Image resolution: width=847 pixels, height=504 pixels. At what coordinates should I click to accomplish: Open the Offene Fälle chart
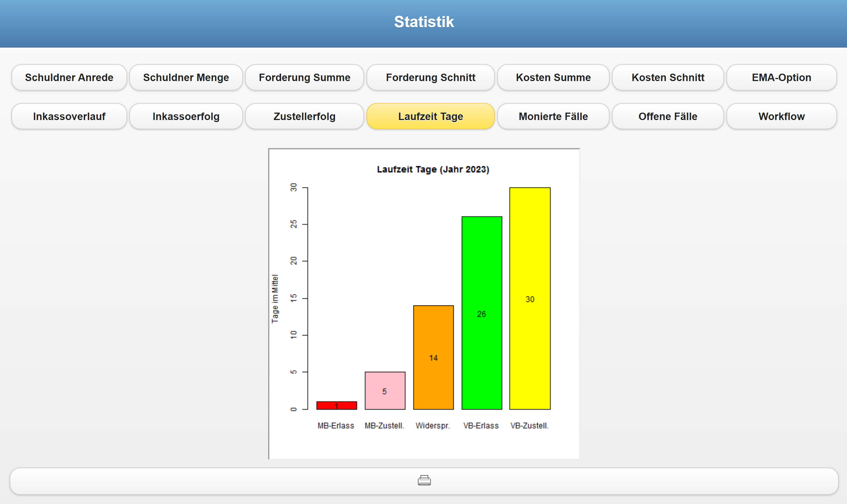click(x=667, y=117)
